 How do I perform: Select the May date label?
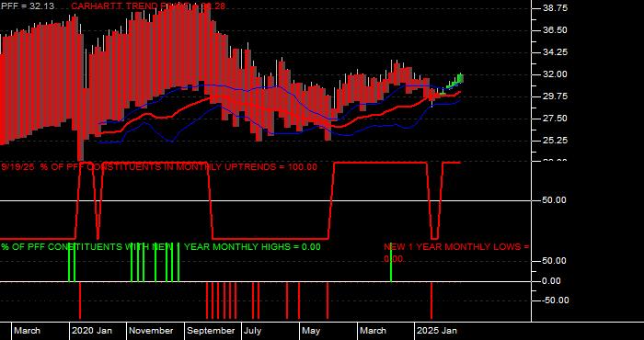point(311,331)
